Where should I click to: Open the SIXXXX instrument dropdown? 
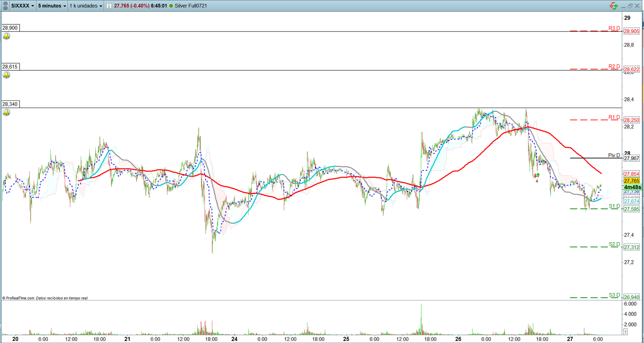click(x=23, y=6)
